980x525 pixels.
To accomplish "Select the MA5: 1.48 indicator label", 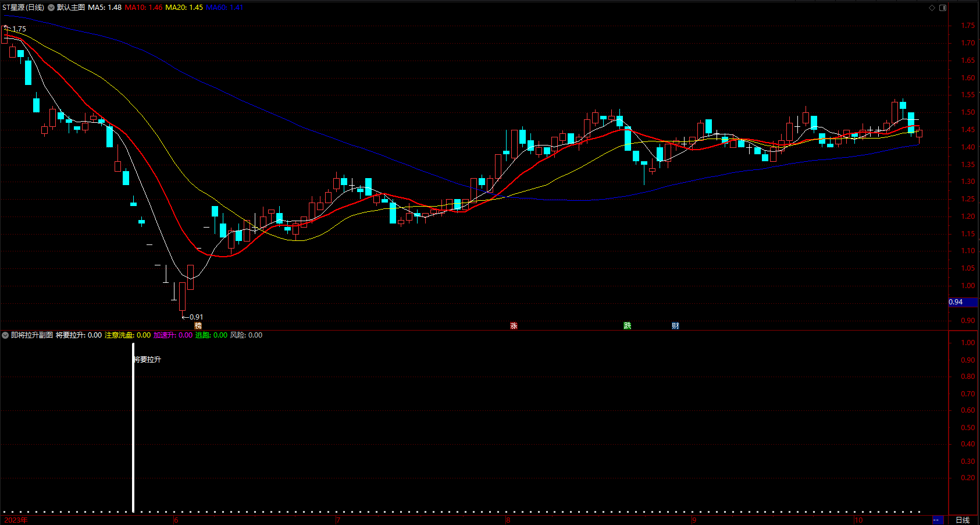I will [105, 8].
